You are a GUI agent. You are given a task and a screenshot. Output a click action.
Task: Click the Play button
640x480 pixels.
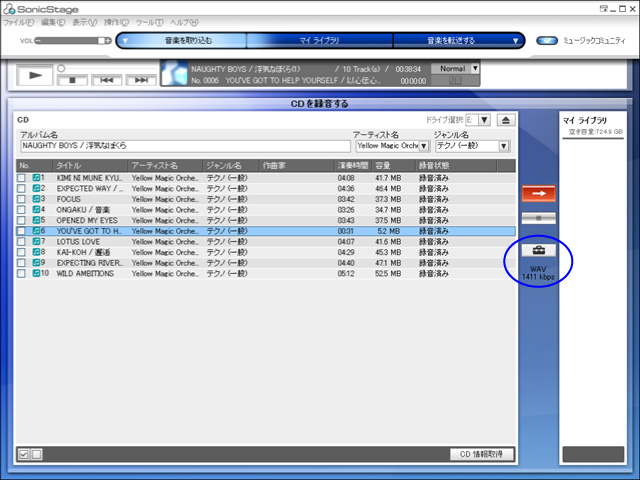[35, 75]
